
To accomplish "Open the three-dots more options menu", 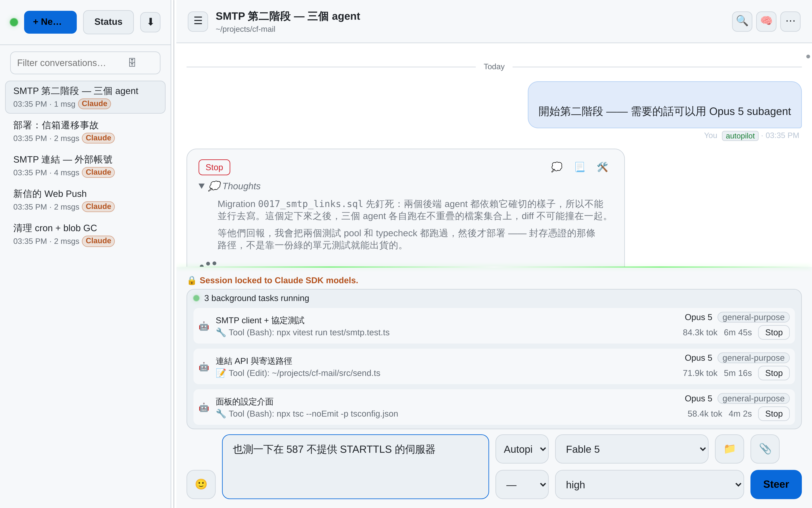I will 790,22.
